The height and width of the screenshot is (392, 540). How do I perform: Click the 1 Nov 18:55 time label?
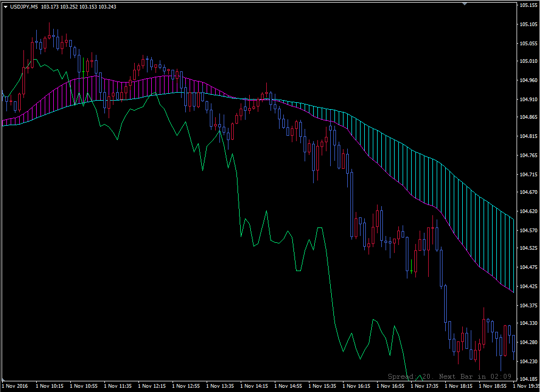[493, 386]
